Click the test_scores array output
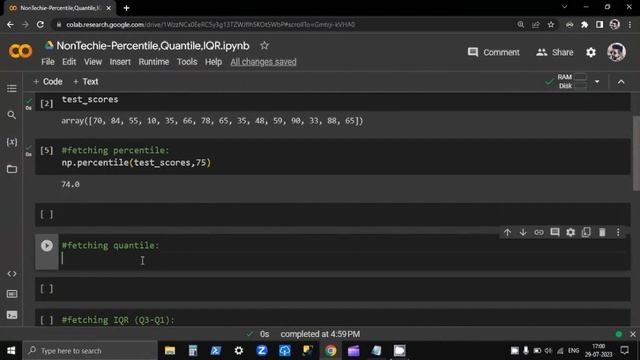This screenshot has height=360, width=640. [x=212, y=121]
